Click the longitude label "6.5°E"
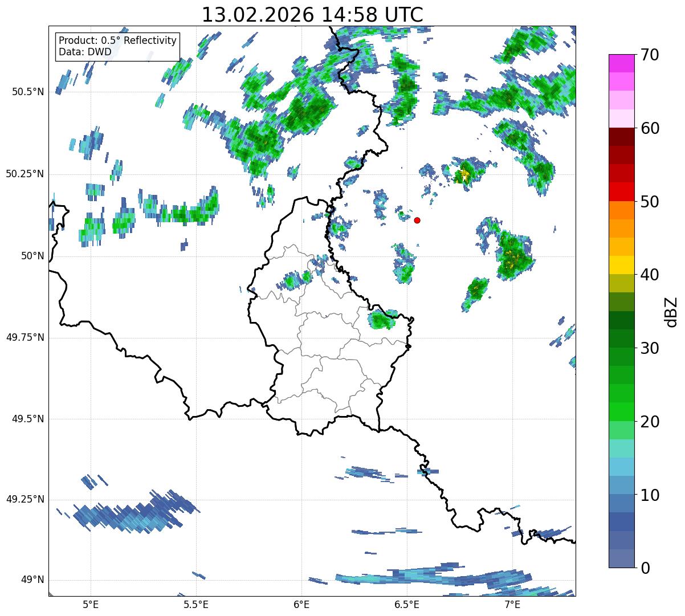The width and height of the screenshot is (685, 616). [x=407, y=604]
